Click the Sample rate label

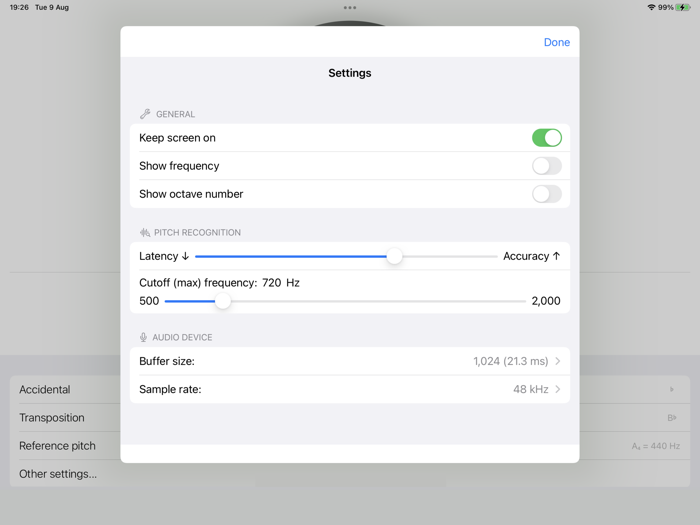coord(170,389)
